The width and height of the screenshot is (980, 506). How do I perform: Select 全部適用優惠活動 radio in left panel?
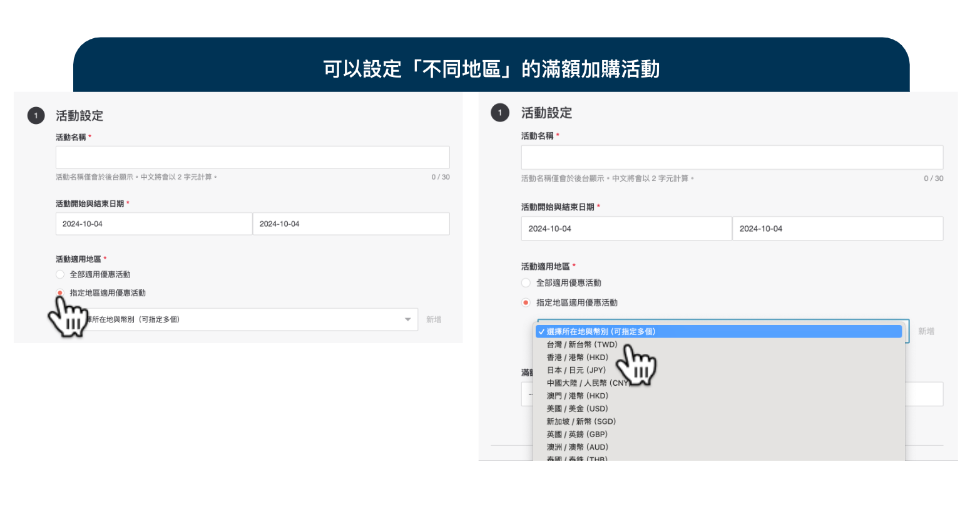click(x=60, y=274)
